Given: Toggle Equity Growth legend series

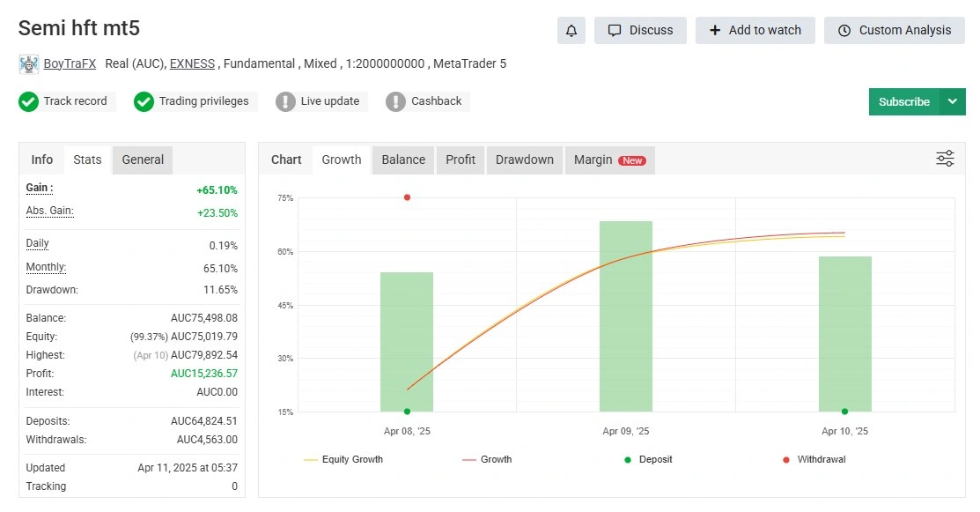Looking at the screenshot, I should tap(343, 459).
